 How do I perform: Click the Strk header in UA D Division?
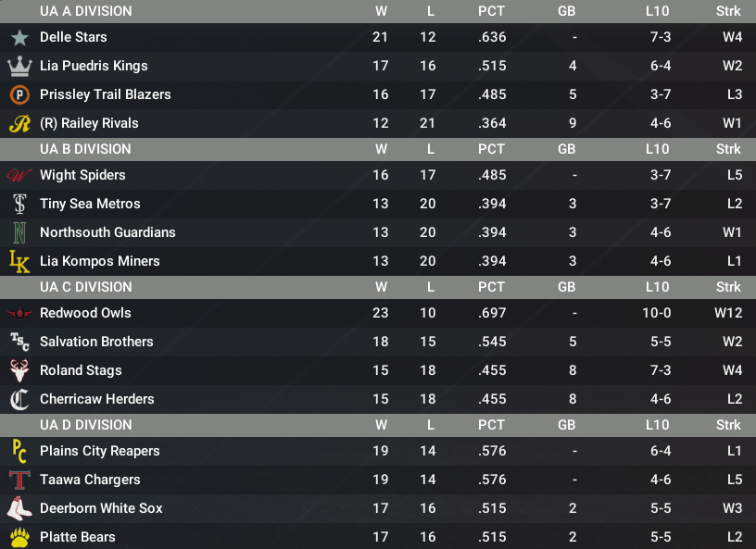tap(728, 425)
